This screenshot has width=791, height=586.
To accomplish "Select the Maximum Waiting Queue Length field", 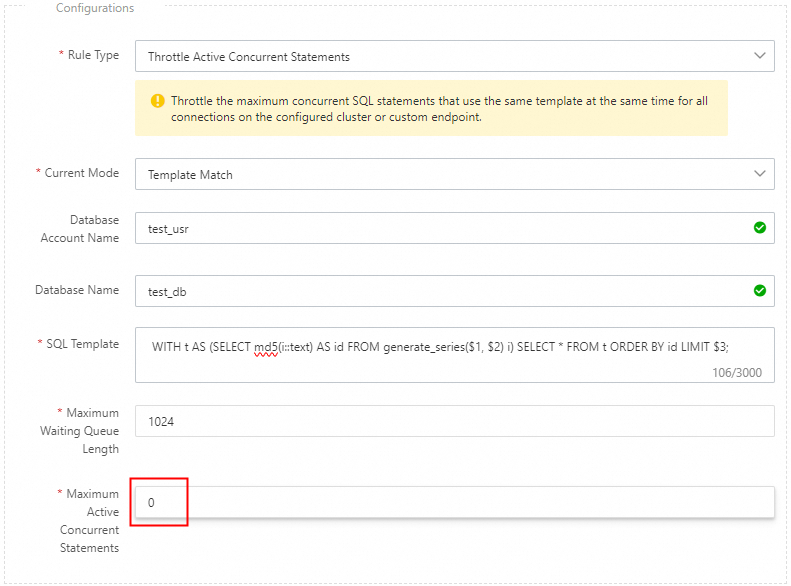I will (x=455, y=421).
